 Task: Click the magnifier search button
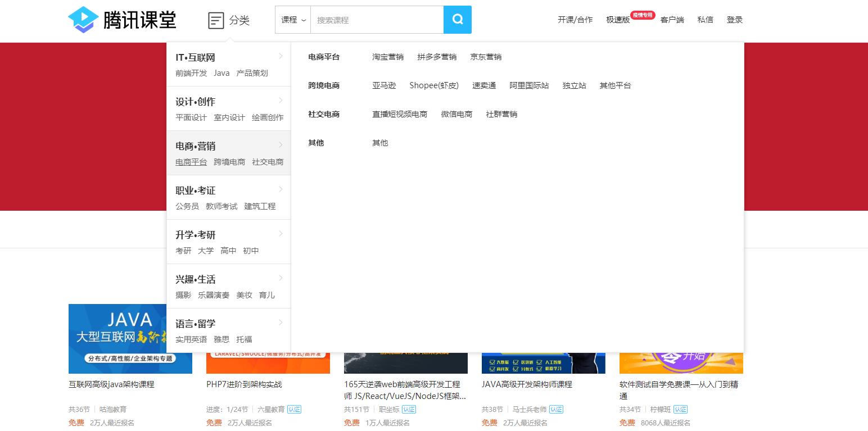457,19
